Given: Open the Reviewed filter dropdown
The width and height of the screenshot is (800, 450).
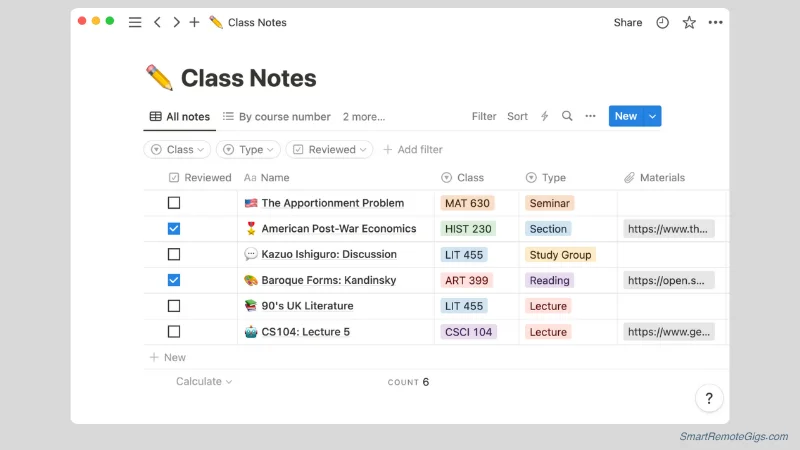Looking at the screenshot, I should [x=329, y=149].
